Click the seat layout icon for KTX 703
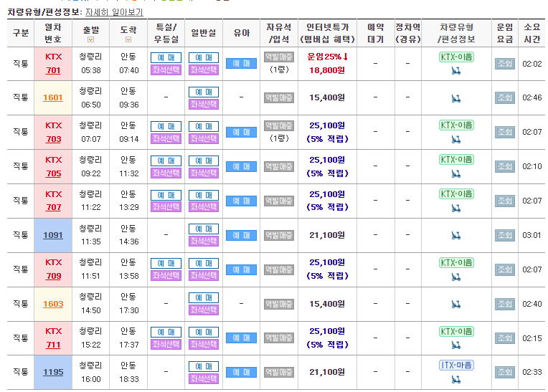 click(455, 140)
